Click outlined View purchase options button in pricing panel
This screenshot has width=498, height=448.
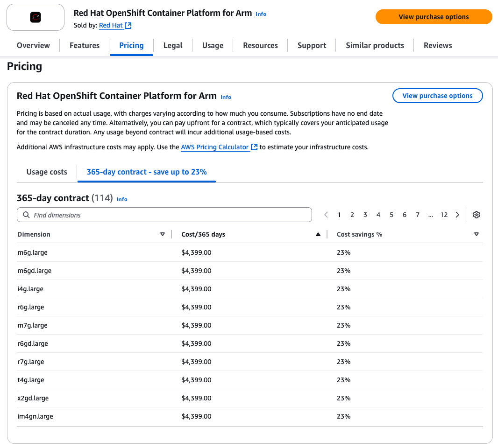(x=437, y=96)
